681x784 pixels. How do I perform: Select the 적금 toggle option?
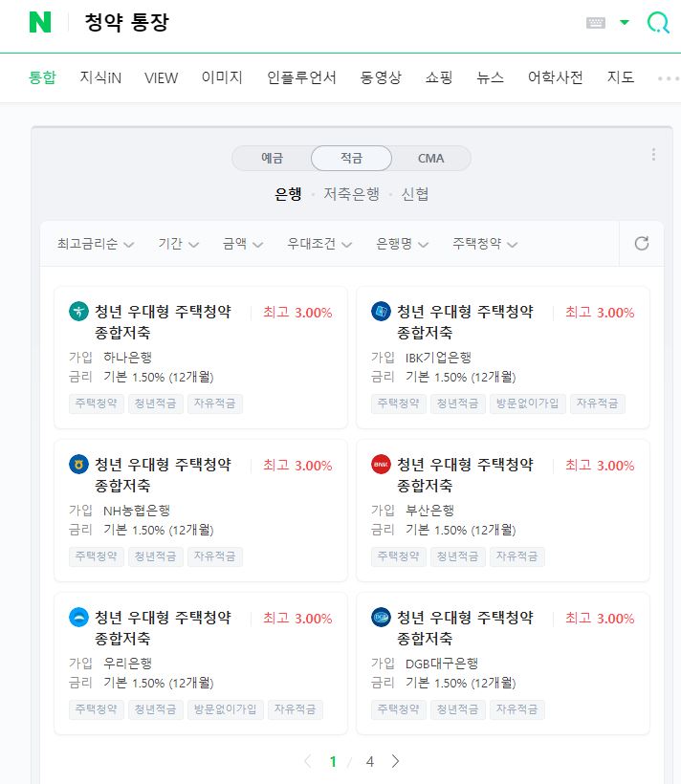[x=351, y=159]
